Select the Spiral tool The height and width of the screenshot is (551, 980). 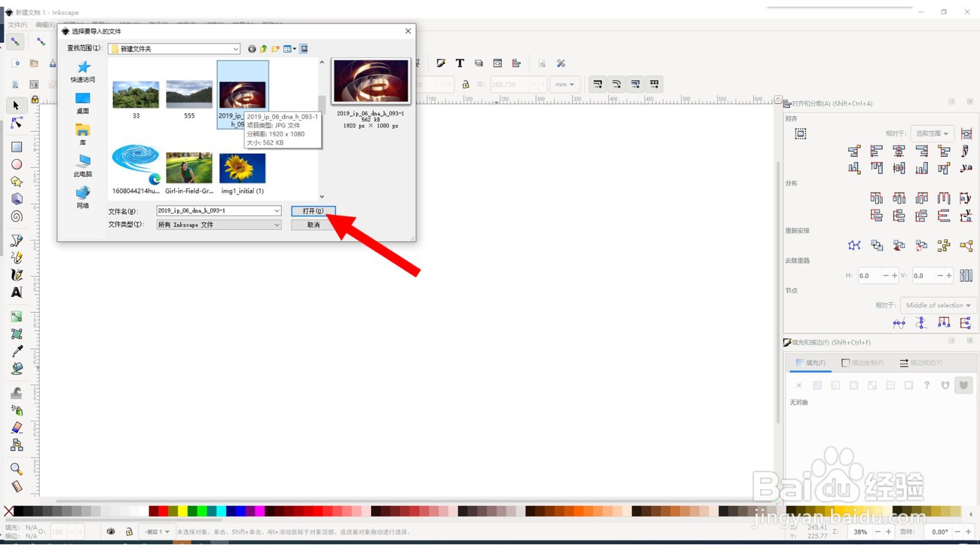[x=17, y=216]
